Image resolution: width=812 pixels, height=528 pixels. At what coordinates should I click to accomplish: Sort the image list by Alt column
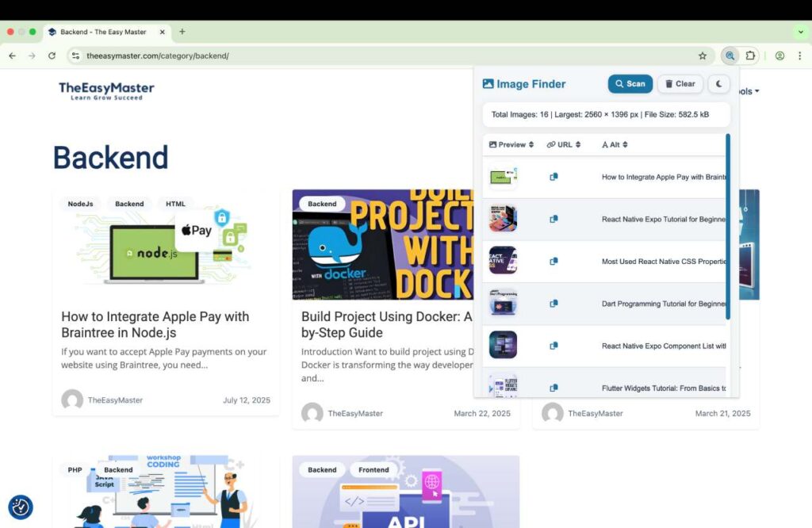(x=615, y=145)
